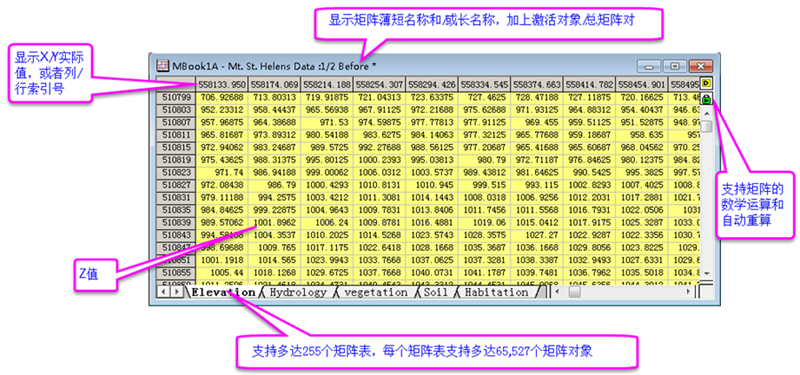Select row header 510835

pos(176,210)
